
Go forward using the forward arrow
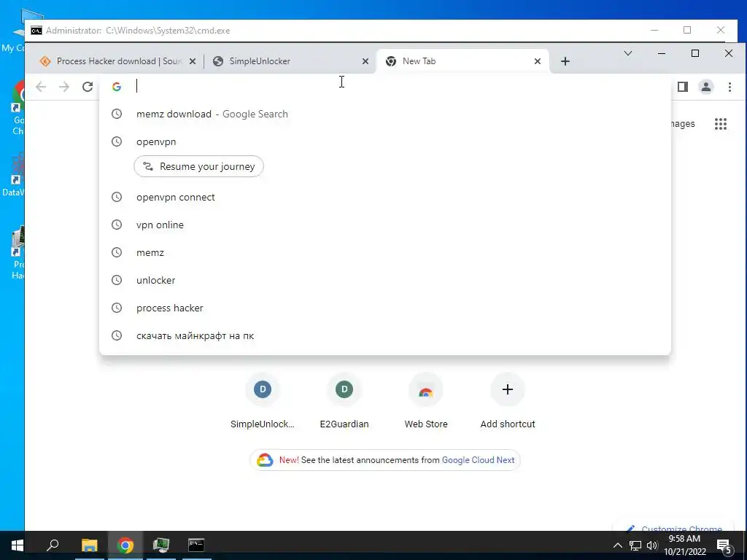[64, 87]
